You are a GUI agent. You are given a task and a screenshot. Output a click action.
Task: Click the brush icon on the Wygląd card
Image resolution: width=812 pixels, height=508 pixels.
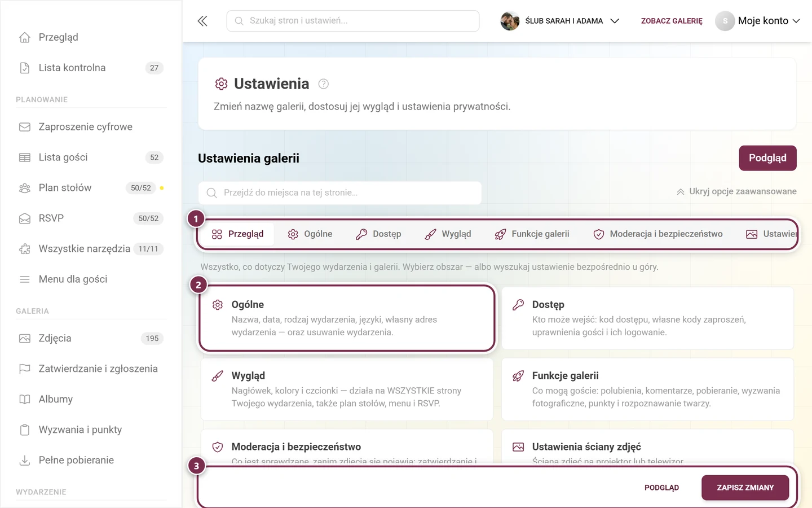(x=218, y=376)
